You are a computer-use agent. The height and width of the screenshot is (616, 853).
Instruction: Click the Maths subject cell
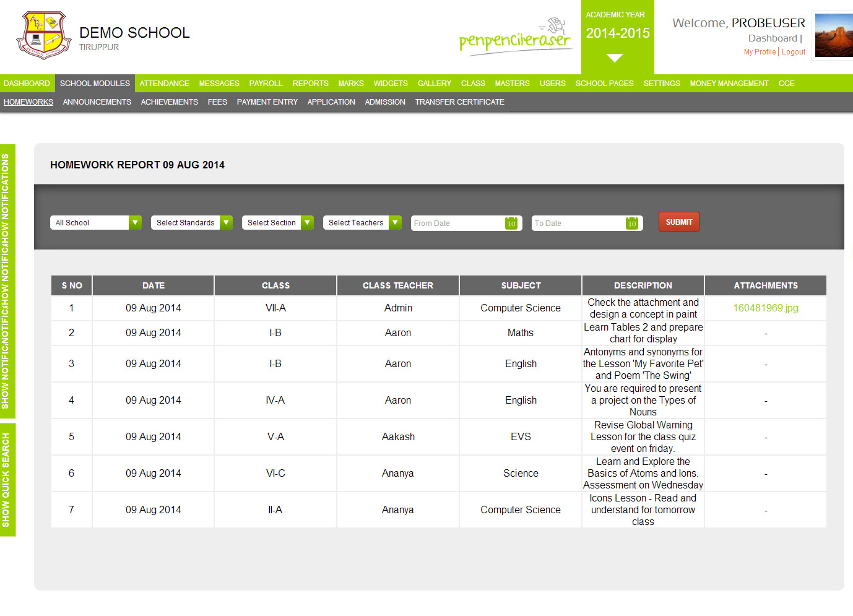521,332
